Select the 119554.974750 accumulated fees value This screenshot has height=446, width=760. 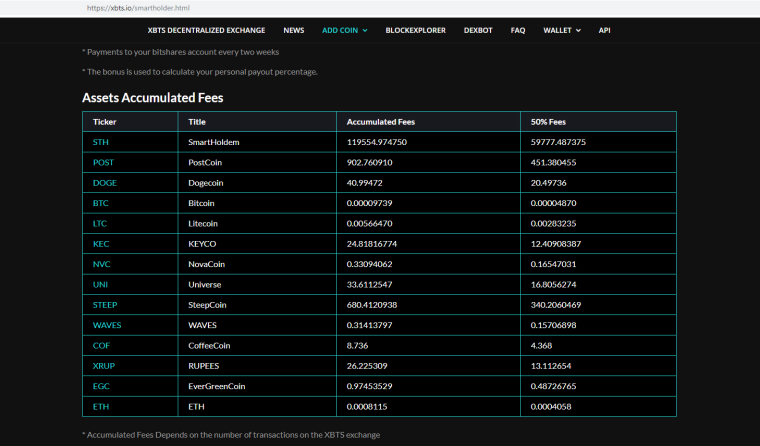[x=377, y=142]
